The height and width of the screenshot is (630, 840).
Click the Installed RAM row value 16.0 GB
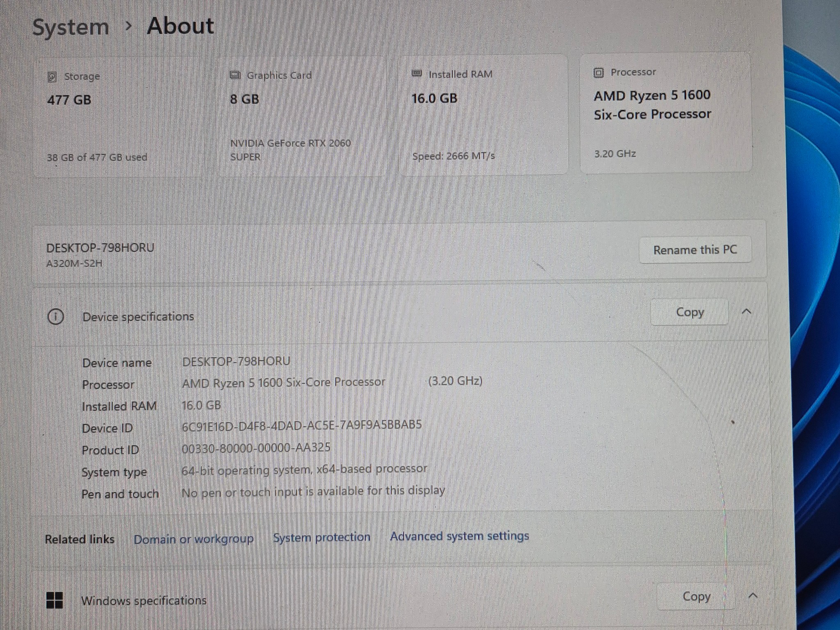pyautogui.click(x=201, y=405)
